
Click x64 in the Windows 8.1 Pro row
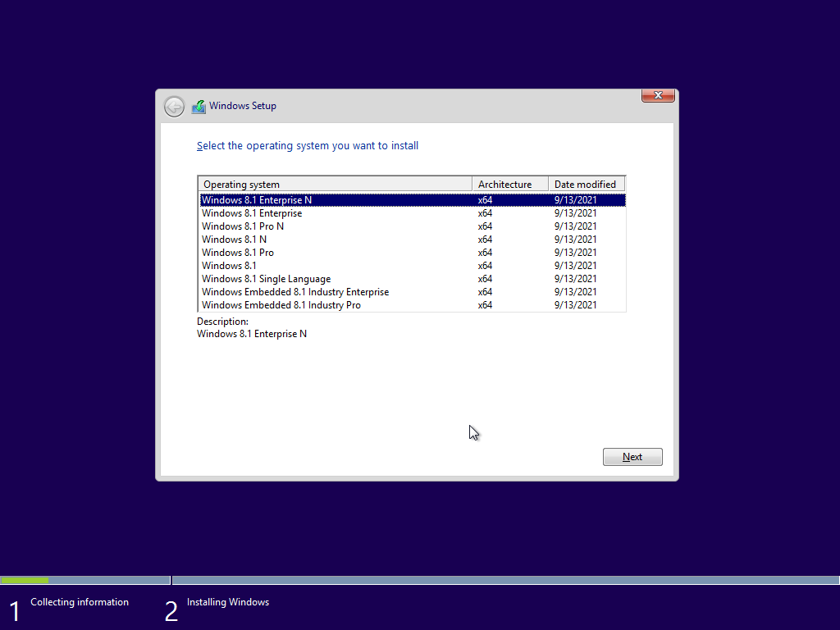click(485, 253)
